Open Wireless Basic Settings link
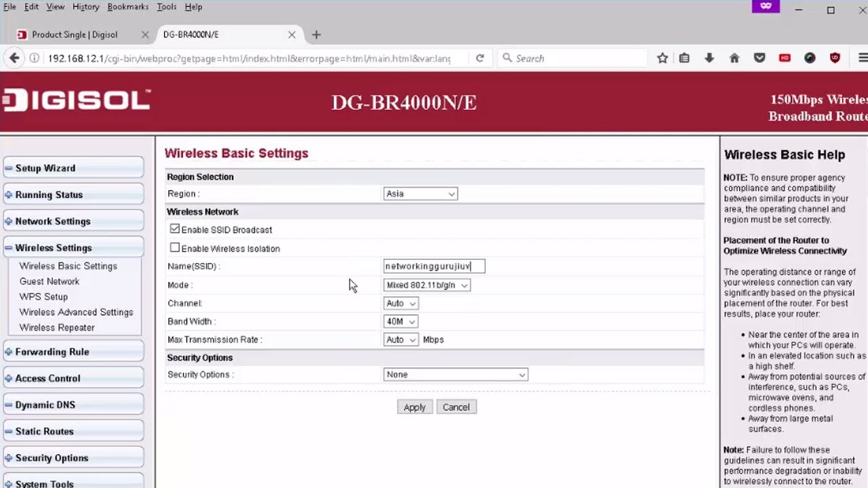 click(x=68, y=266)
